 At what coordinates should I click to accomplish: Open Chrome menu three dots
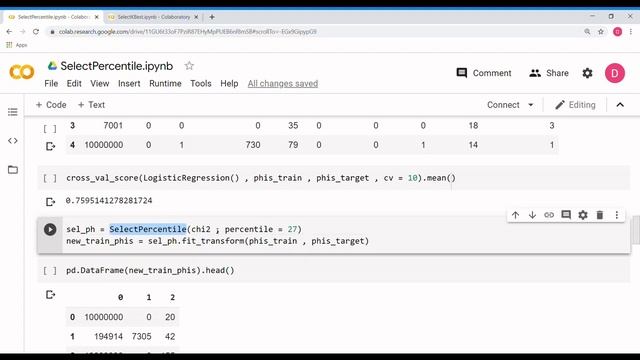631,31
